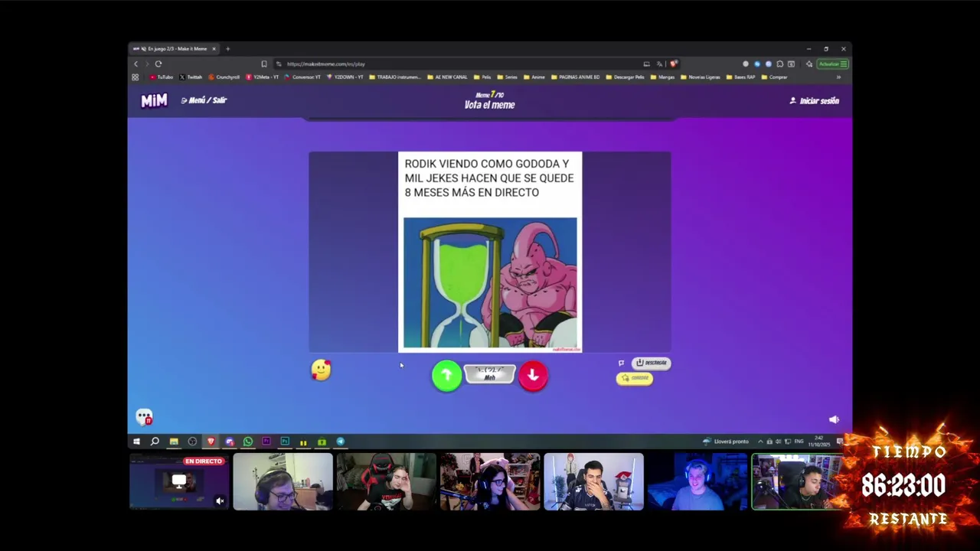Click the Descargar download button

(x=652, y=363)
